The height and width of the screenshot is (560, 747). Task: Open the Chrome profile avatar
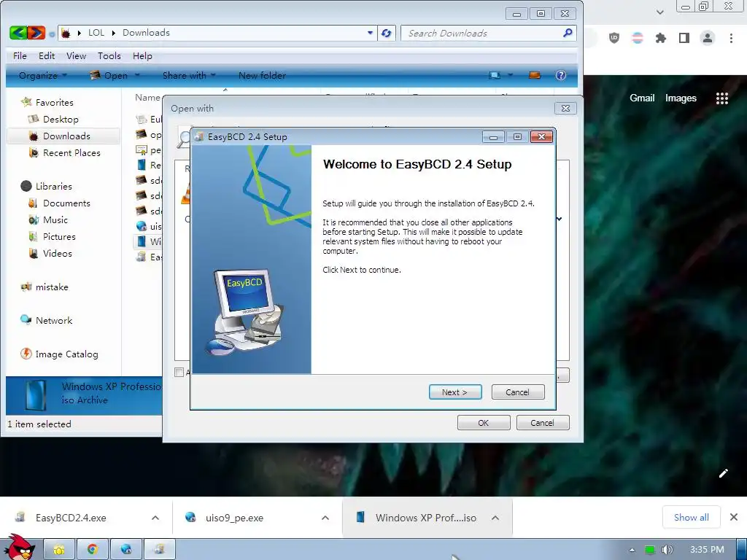pos(708,38)
